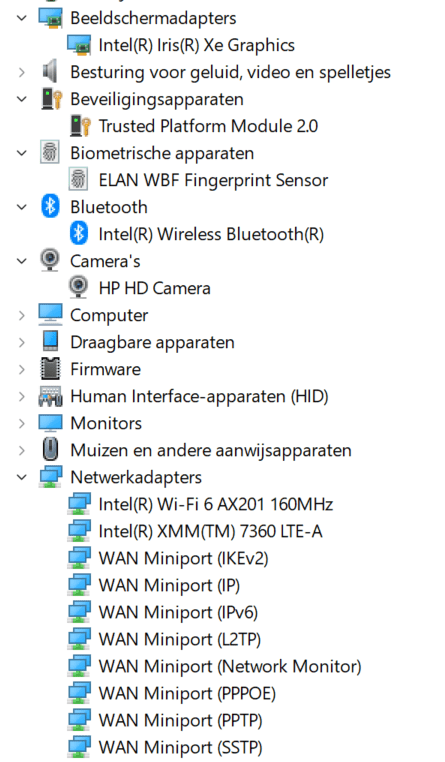Viewport: 445px width, 762px height.
Task: Select WAN Miniport (PPPOE) entry
Action: click(x=187, y=693)
